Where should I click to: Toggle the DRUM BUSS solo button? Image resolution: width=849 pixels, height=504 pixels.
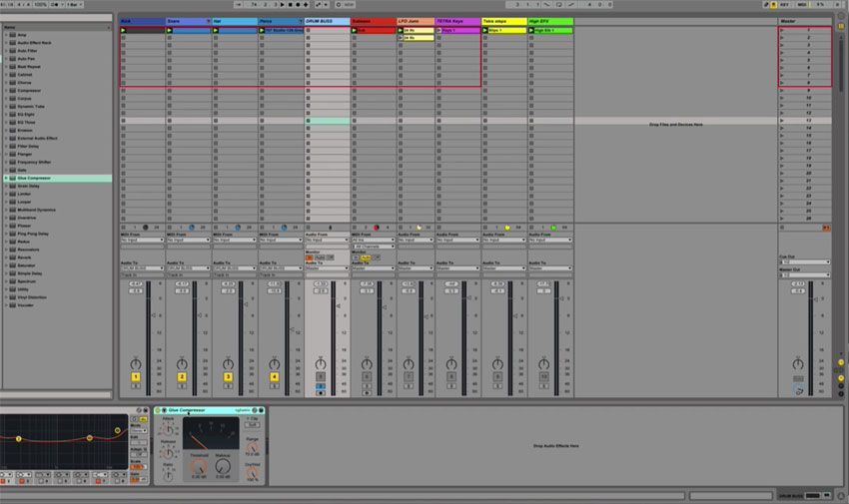tap(321, 386)
